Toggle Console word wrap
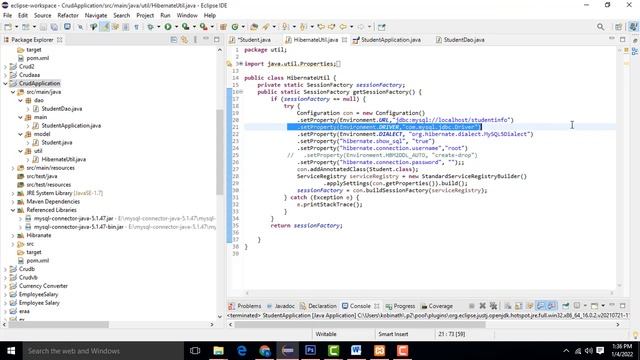 coord(530,306)
